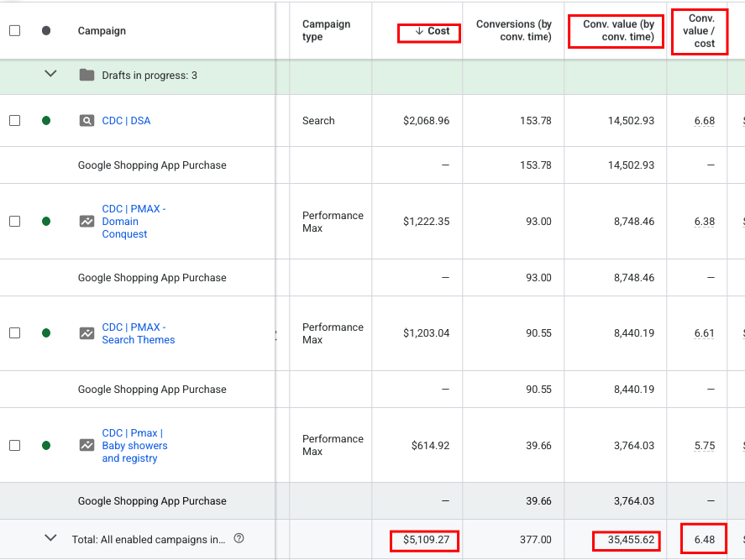Sort by Conversions (by conv. time) header
This screenshot has width=745, height=560.
(514, 30)
